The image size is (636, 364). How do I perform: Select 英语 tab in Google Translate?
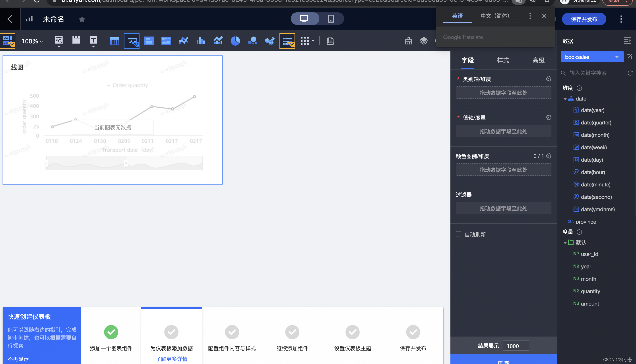tap(457, 16)
